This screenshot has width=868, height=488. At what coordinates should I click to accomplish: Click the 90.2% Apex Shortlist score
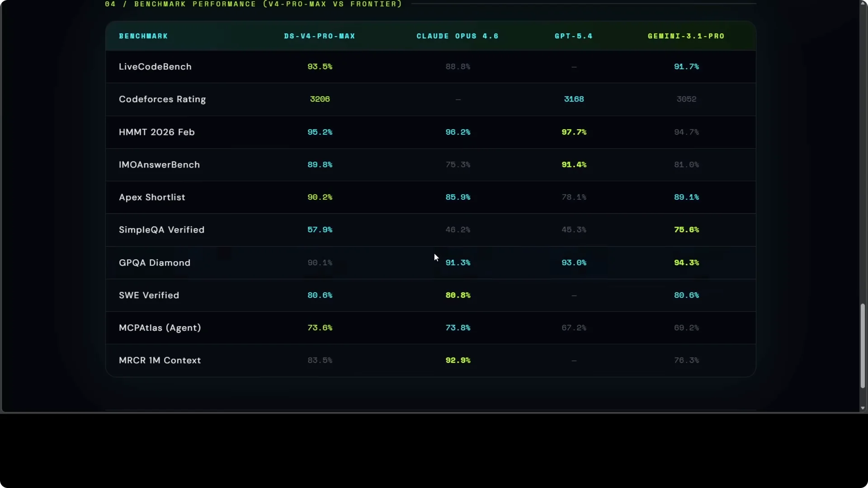tap(320, 197)
